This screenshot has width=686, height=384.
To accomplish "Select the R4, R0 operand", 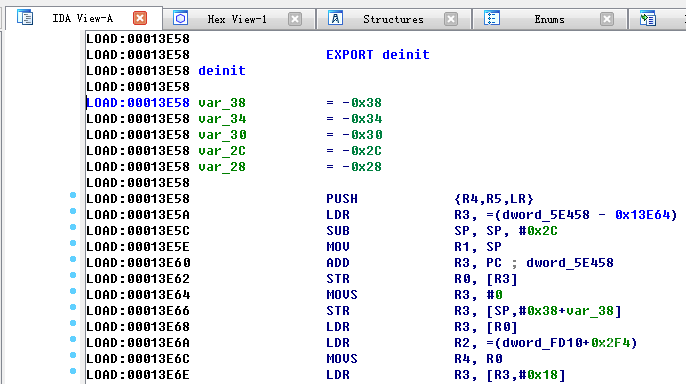I will [x=478, y=359].
